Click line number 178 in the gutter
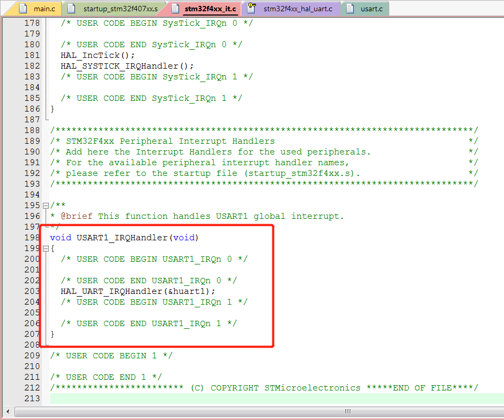 pos(32,23)
